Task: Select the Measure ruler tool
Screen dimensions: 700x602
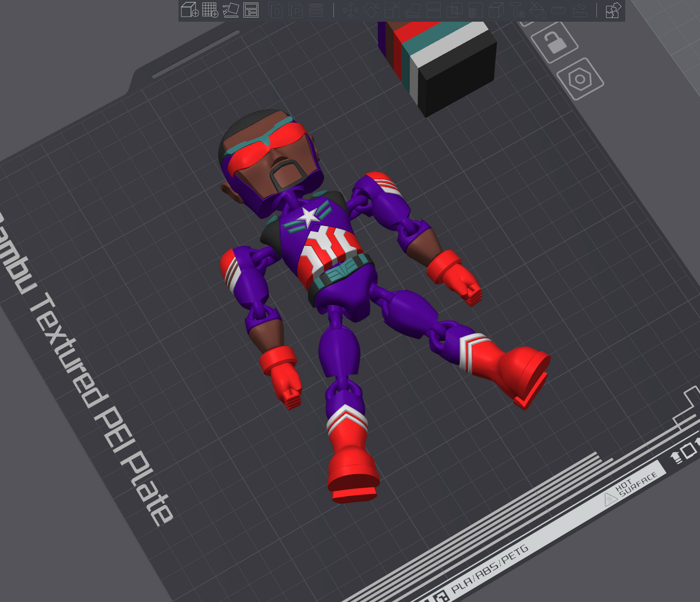Action: point(559,10)
